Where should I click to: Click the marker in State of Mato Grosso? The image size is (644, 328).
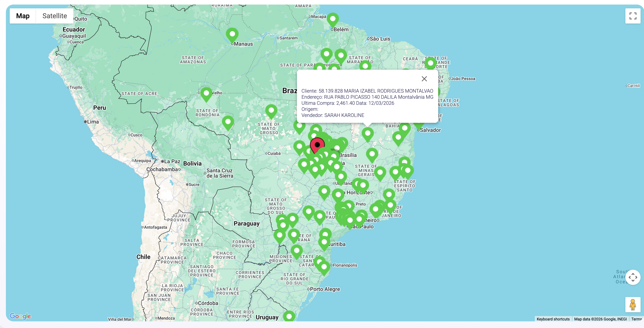click(x=271, y=110)
